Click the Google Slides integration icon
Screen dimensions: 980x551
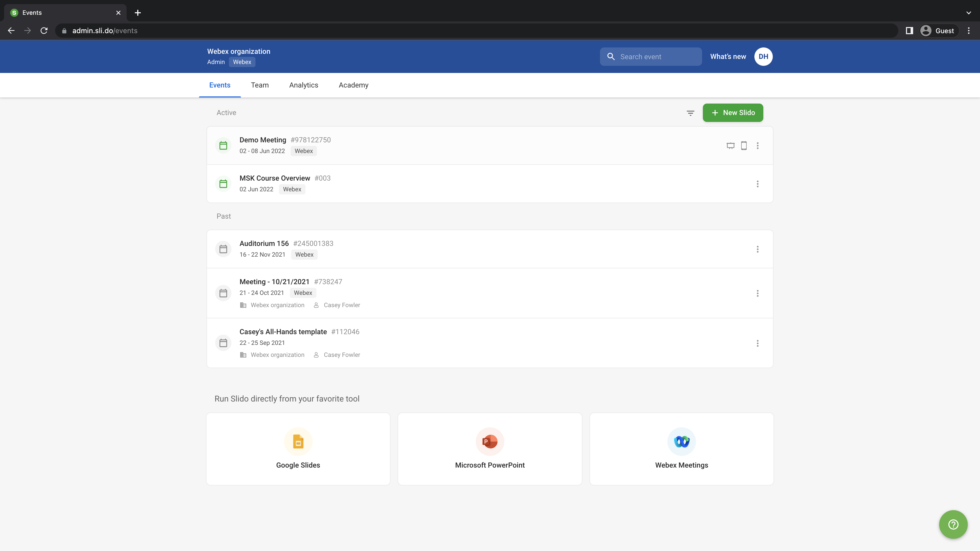click(x=298, y=442)
